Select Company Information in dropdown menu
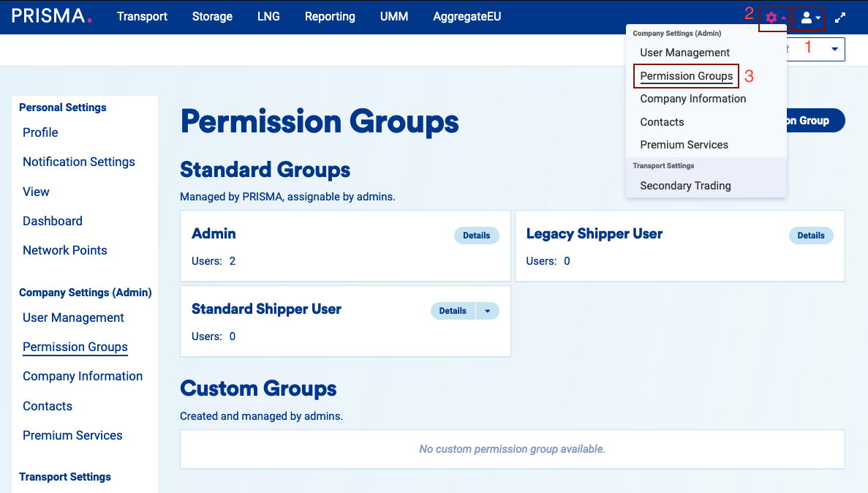The width and height of the screenshot is (868, 493). [x=692, y=99]
